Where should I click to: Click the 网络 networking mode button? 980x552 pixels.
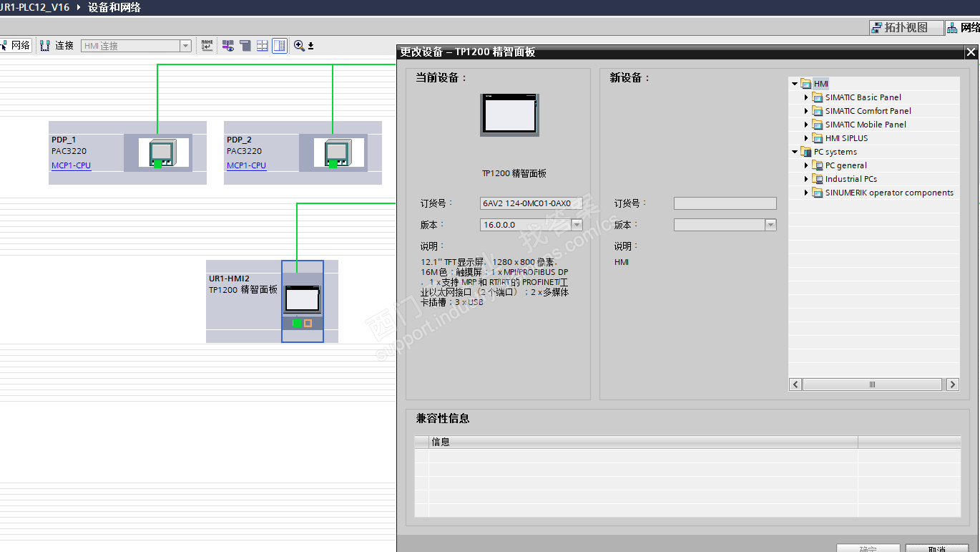(16, 46)
